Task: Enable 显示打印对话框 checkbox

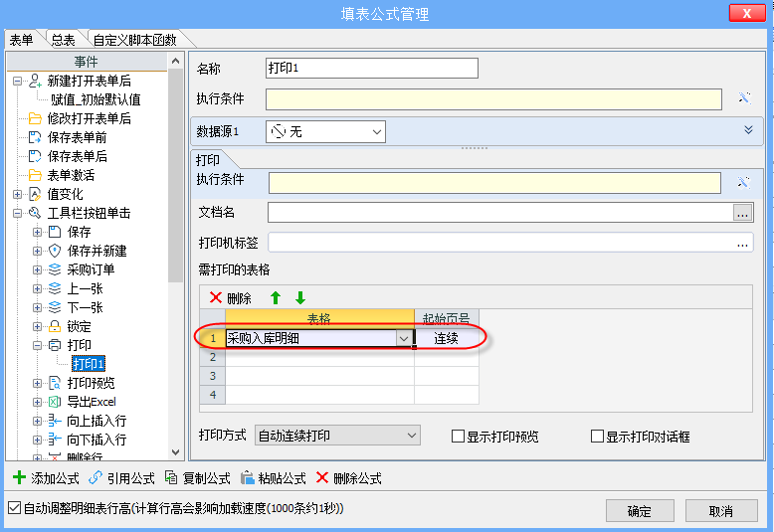Action: [x=597, y=437]
